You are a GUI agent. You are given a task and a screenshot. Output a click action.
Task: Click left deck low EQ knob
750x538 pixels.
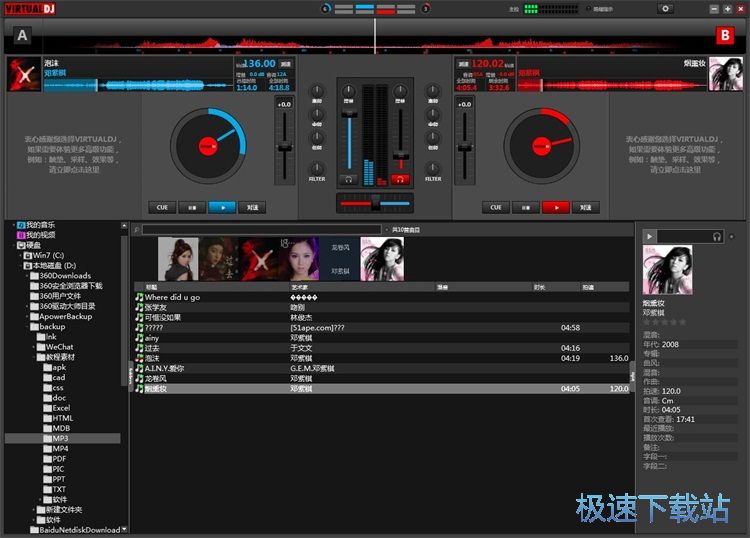317,138
